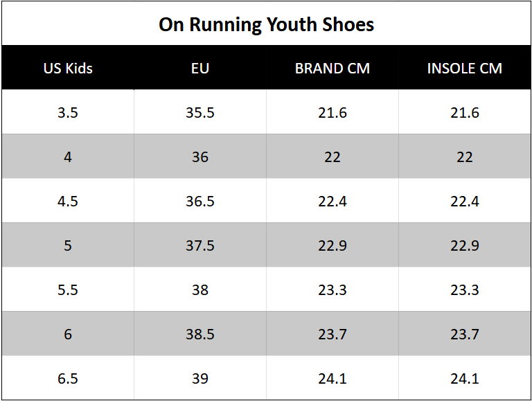The height and width of the screenshot is (401, 532).
Task: Select the US Kids column header
Action: coord(68,69)
